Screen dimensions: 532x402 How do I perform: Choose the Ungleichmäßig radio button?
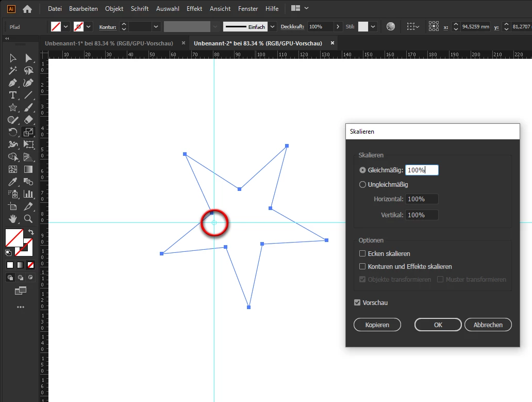(x=362, y=184)
